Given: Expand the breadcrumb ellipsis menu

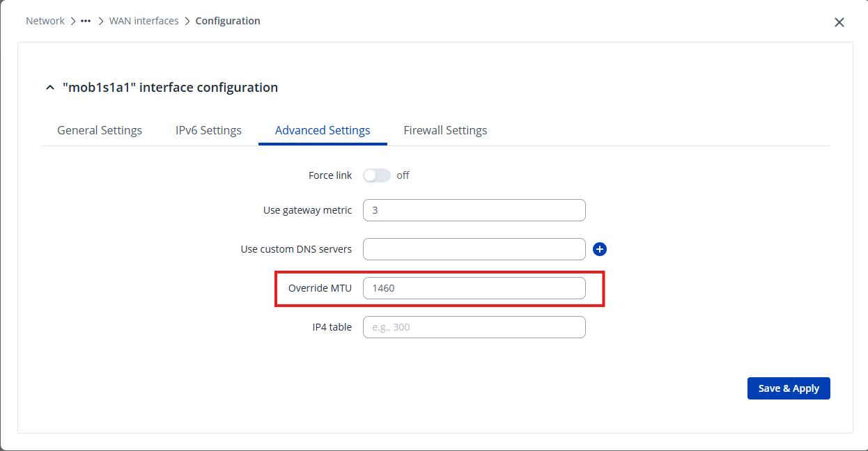Looking at the screenshot, I should click(86, 21).
